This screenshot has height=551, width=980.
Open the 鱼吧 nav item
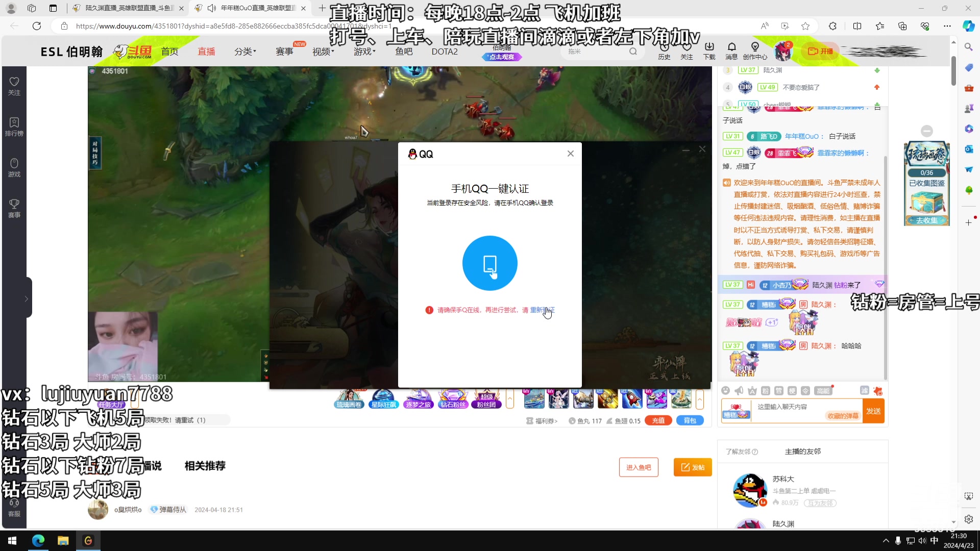[x=404, y=52]
